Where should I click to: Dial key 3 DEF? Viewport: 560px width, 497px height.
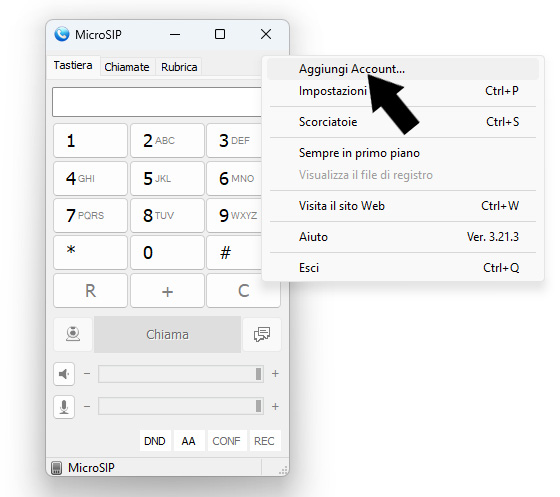[235, 140]
